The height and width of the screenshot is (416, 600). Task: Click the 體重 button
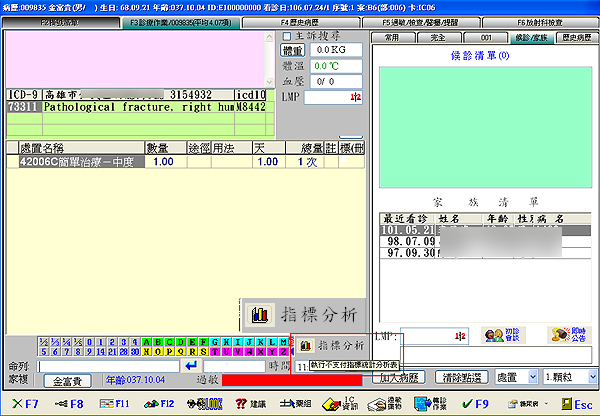tap(293, 50)
